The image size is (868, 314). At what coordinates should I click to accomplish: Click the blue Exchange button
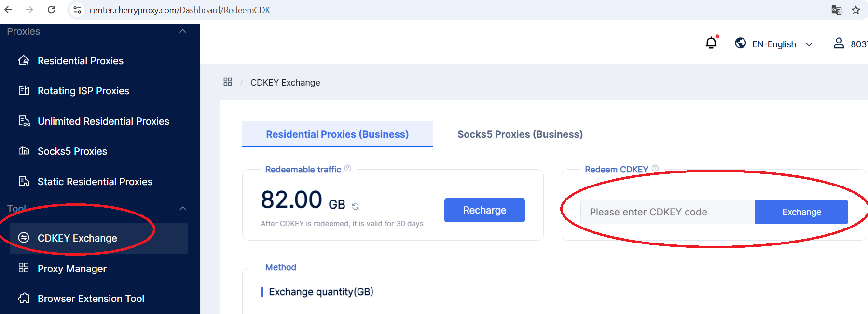801,212
